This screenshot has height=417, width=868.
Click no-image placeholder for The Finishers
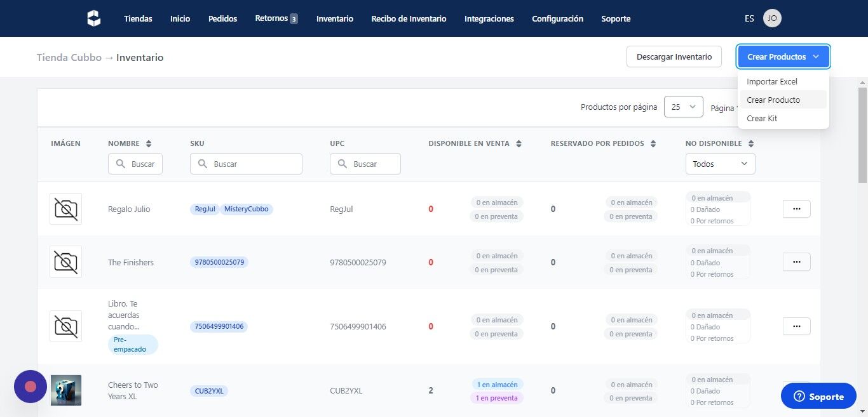(65, 262)
